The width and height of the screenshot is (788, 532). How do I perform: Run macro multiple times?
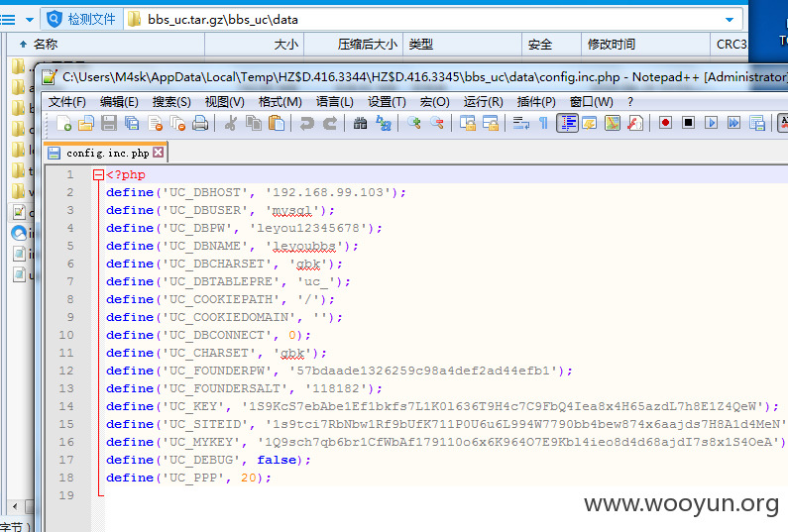coord(733,123)
